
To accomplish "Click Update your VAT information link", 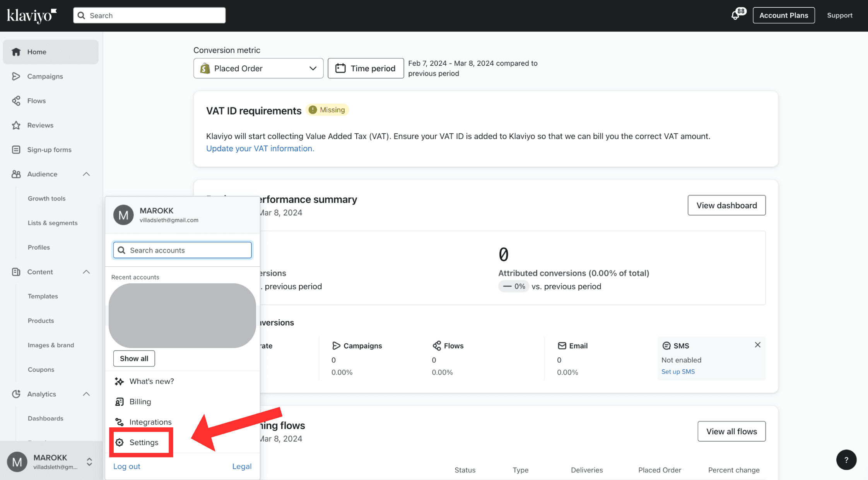I will (x=260, y=149).
